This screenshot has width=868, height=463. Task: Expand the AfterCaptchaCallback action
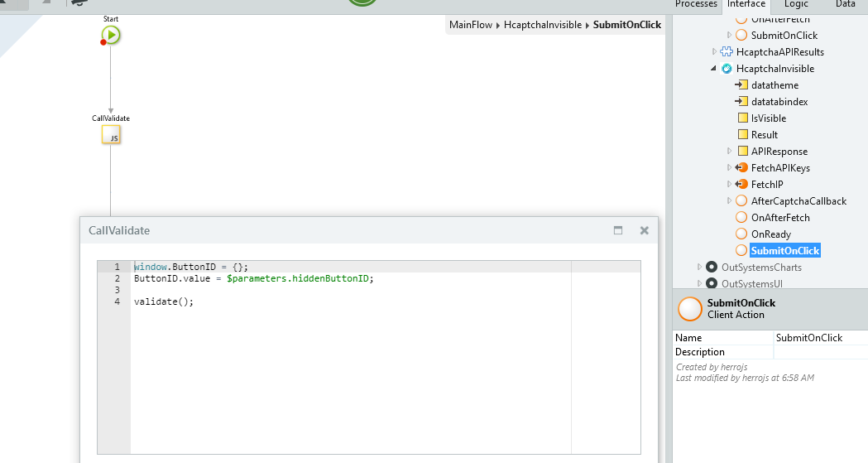[729, 201]
